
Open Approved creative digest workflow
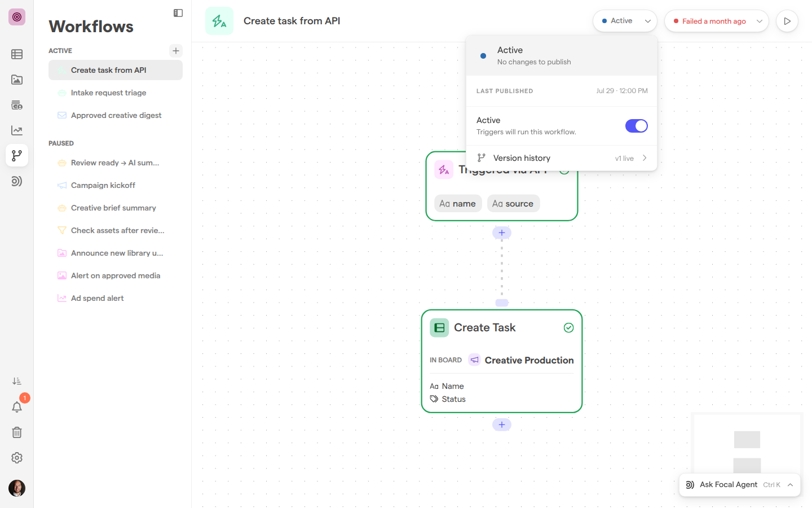click(116, 115)
